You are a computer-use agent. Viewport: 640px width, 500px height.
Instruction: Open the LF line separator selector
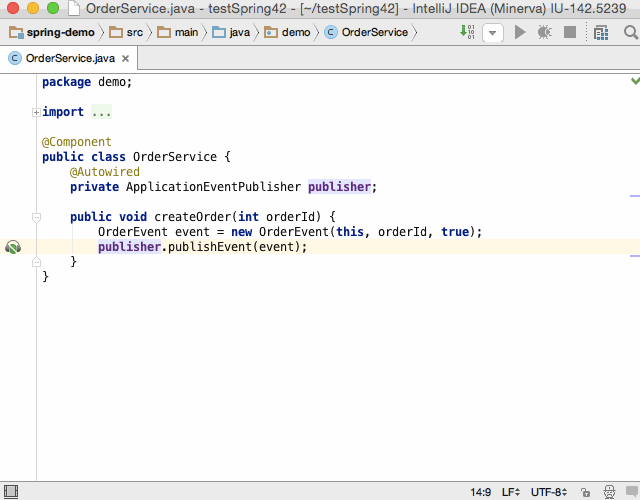point(511,492)
